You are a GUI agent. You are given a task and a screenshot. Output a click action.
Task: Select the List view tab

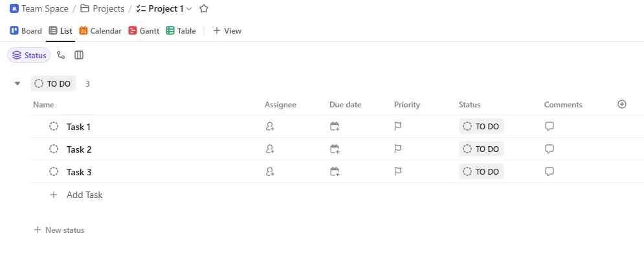point(60,31)
